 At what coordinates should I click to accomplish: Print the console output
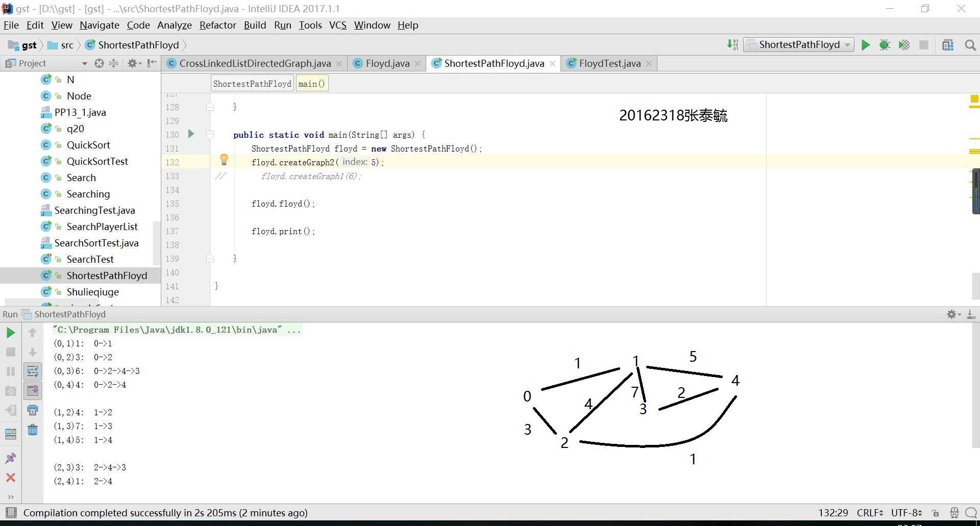point(32,410)
